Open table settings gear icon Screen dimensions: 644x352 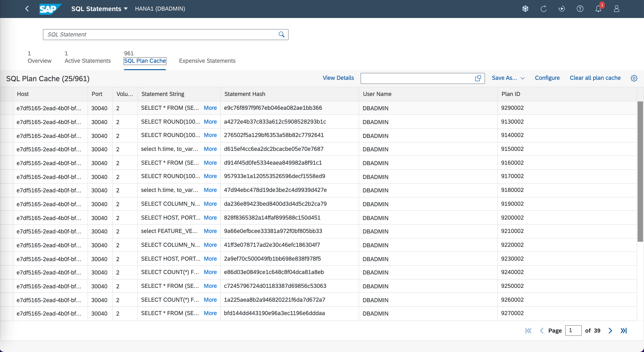[x=634, y=78]
